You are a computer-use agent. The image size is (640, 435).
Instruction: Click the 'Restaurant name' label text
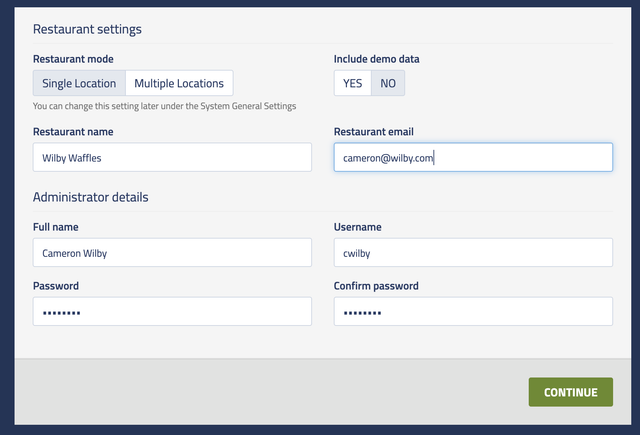pyautogui.click(x=73, y=131)
